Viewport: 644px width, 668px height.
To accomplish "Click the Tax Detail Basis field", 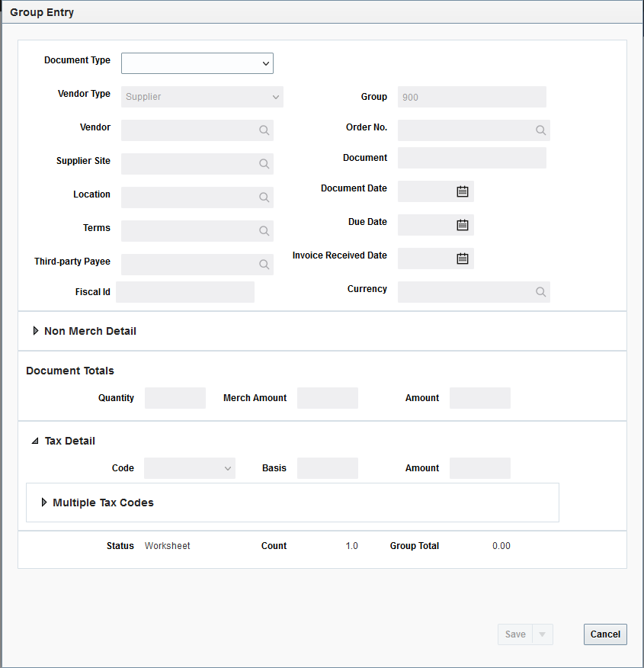I will [x=328, y=468].
